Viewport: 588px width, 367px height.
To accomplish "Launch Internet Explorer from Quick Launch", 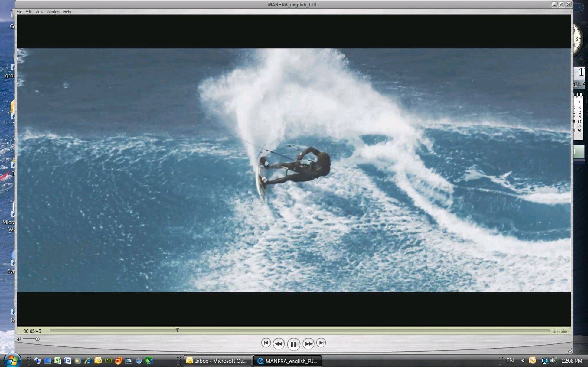I will pos(88,361).
